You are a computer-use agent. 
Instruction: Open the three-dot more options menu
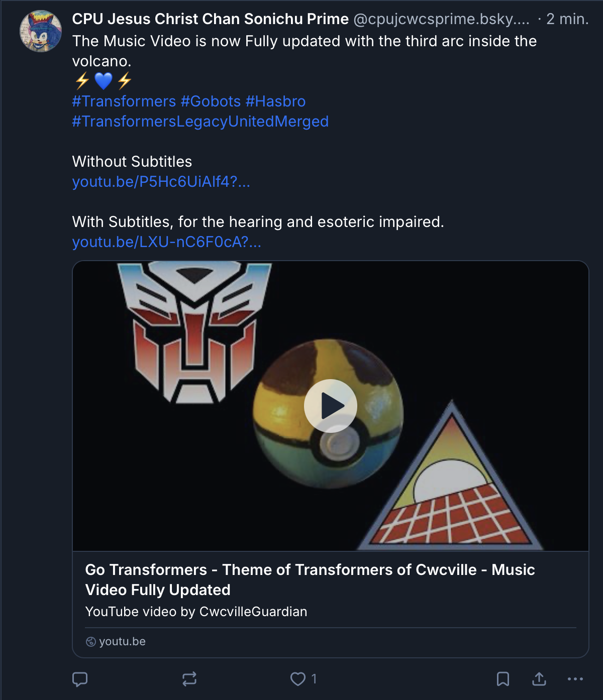575,679
